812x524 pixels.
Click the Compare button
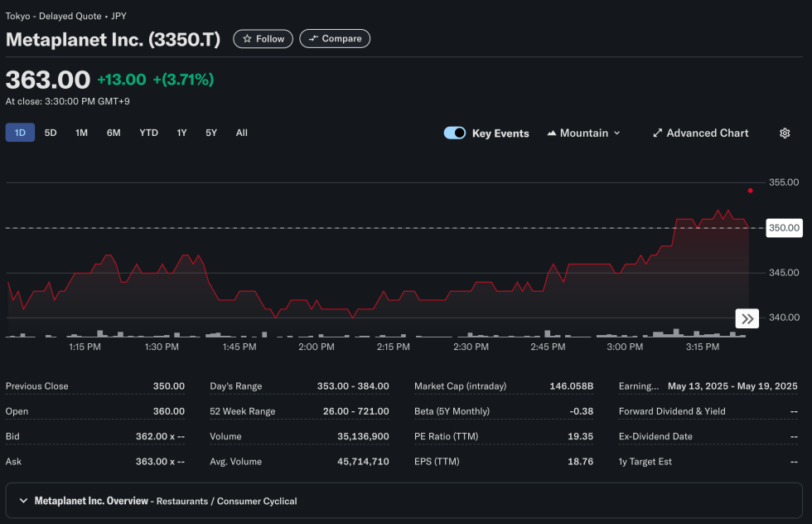(x=335, y=39)
